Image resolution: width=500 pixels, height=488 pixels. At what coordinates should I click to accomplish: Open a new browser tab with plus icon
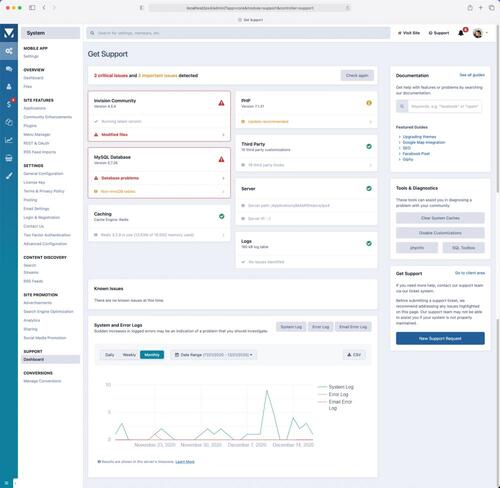click(481, 7)
